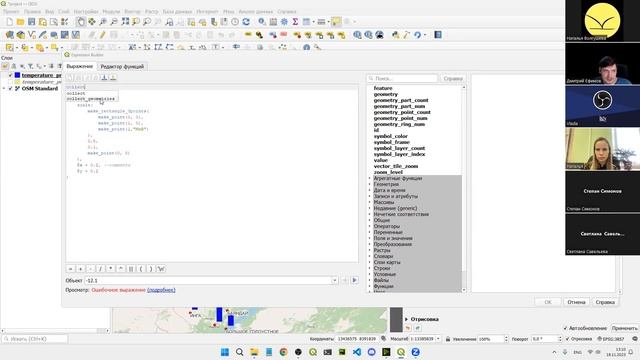Toggle editing with the yellow pencil icon
The height and width of the screenshot is (360, 640).
point(102,35)
